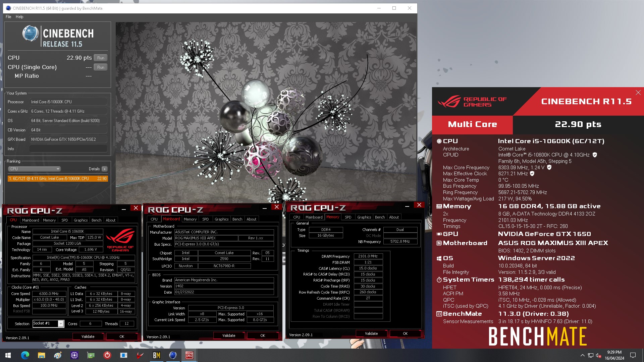This screenshot has height=362, width=644.
Task: Click the System Timers stopwatch icon
Action: (x=439, y=280)
